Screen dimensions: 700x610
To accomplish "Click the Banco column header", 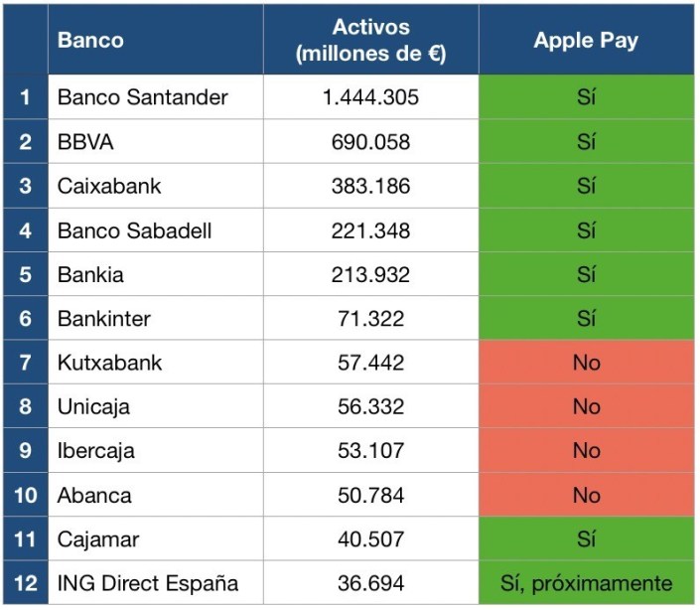I will (x=90, y=41).
